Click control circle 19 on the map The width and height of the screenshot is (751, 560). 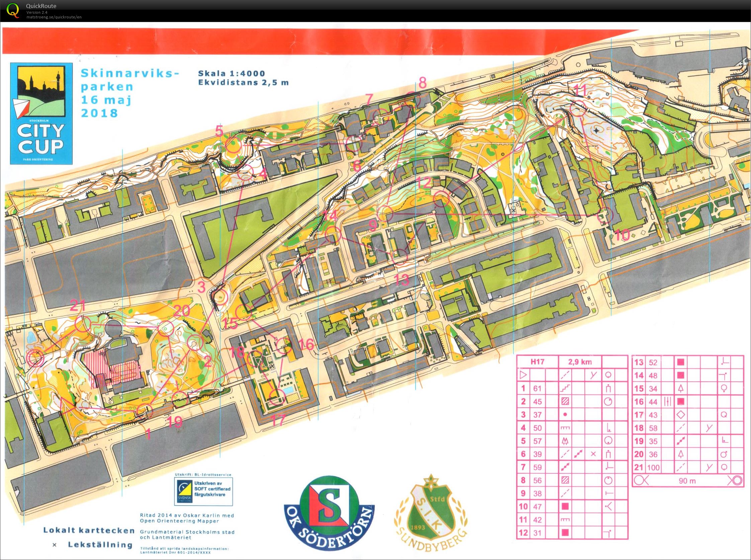179,400
